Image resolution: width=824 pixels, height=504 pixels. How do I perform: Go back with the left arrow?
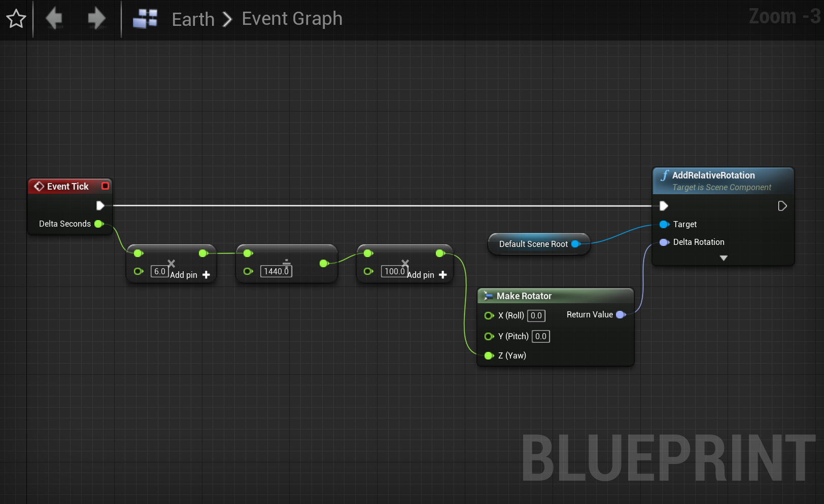click(54, 19)
